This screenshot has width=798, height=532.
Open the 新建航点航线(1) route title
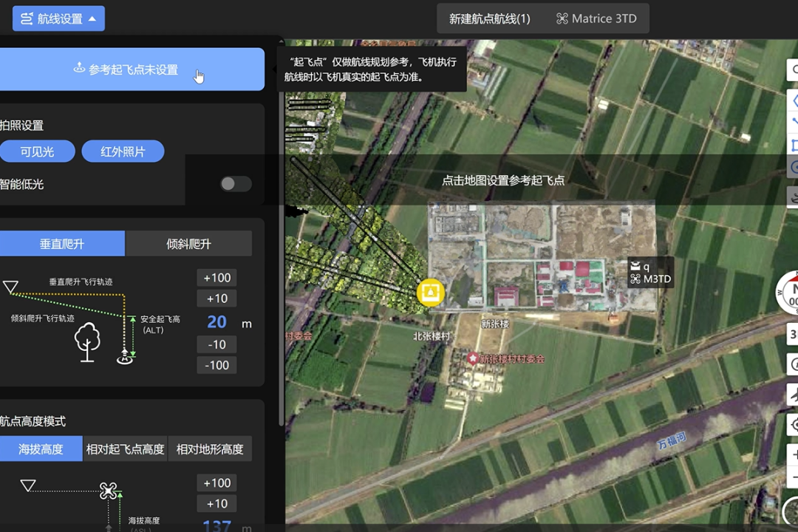click(489, 18)
